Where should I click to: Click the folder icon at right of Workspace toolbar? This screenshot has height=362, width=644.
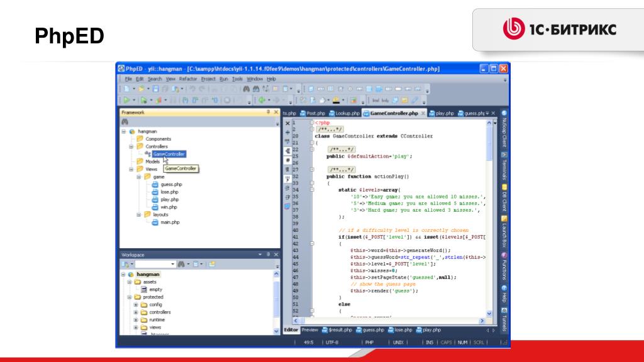[212, 264]
